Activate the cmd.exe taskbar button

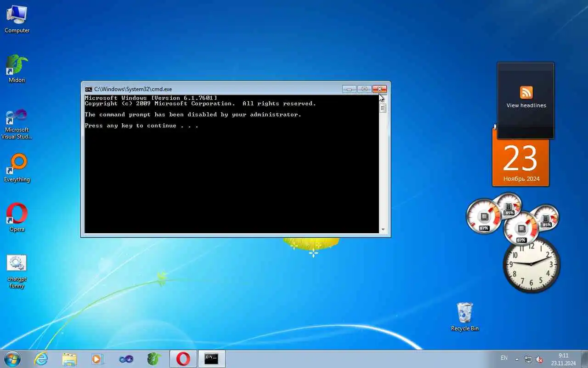[x=212, y=359]
